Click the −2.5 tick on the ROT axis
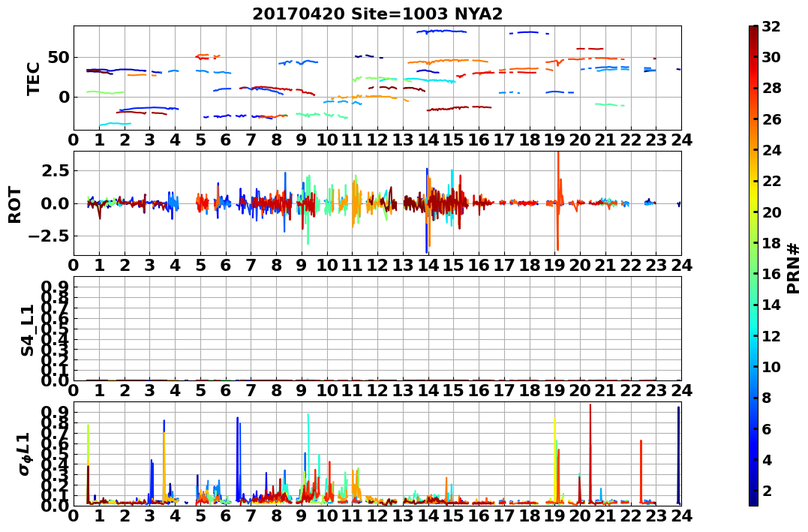This screenshot has width=808, height=532. [50, 236]
